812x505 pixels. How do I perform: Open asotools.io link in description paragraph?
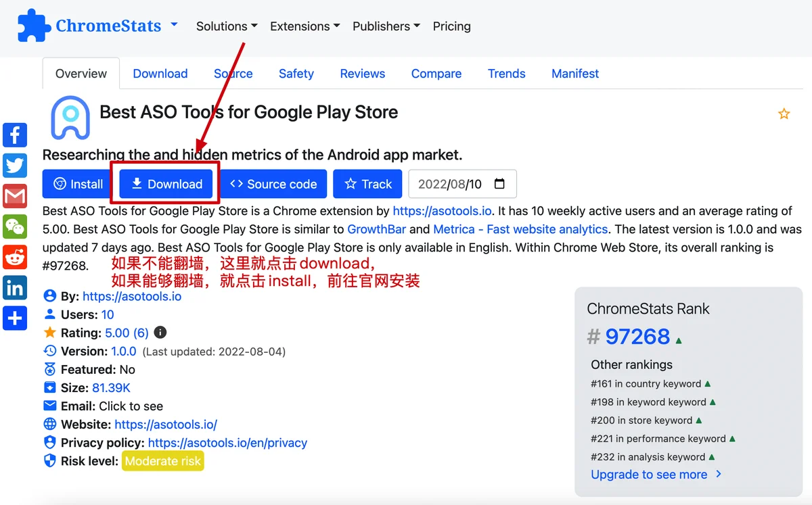pyautogui.click(x=443, y=211)
